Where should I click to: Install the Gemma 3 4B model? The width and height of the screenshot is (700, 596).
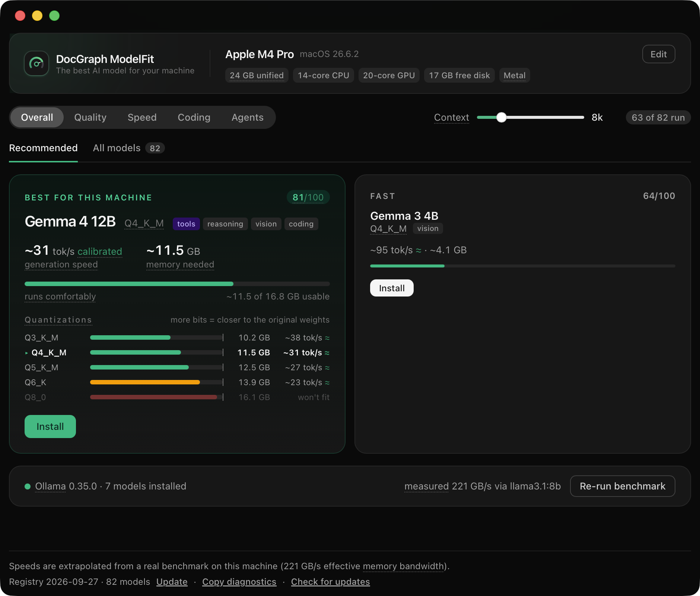tap(392, 288)
